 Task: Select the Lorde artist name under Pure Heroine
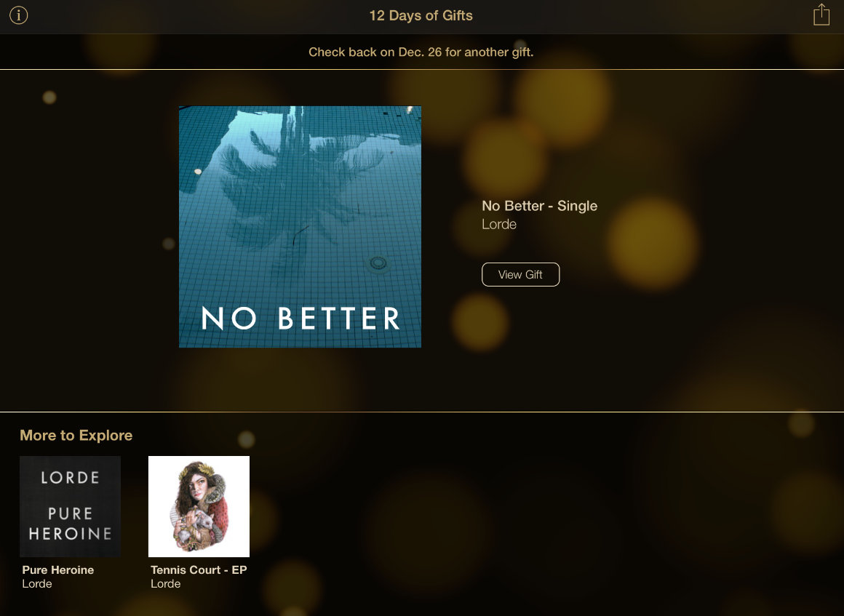pyautogui.click(x=37, y=584)
